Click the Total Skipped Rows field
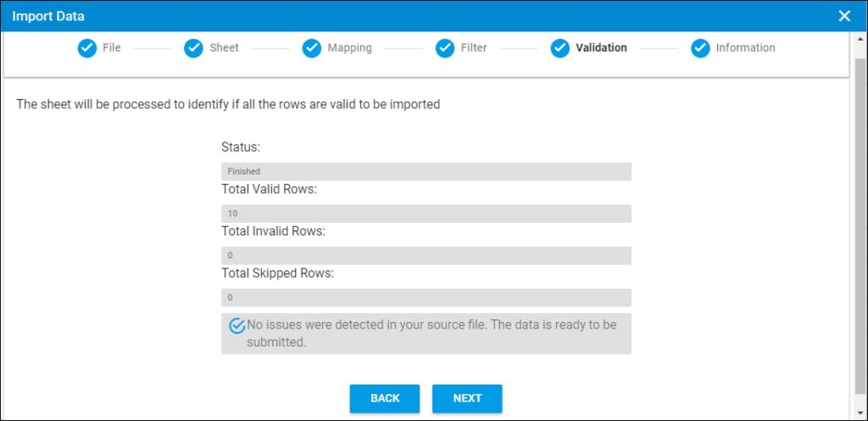 click(x=426, y=297)
